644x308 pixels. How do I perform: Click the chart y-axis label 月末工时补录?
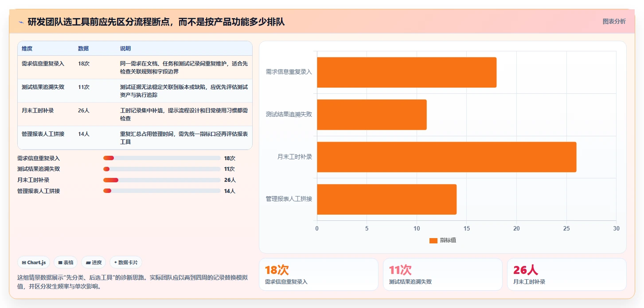click(x=295, y=157)
